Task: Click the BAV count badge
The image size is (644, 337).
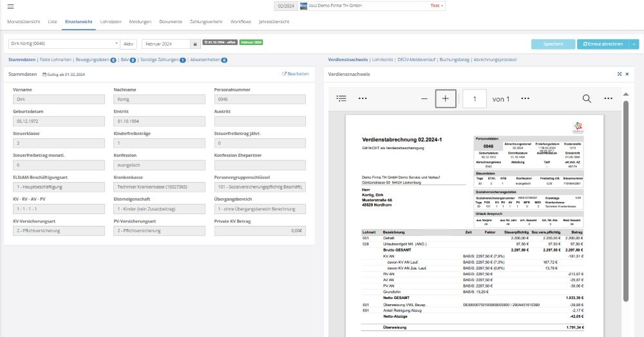Action: point(133,60)
